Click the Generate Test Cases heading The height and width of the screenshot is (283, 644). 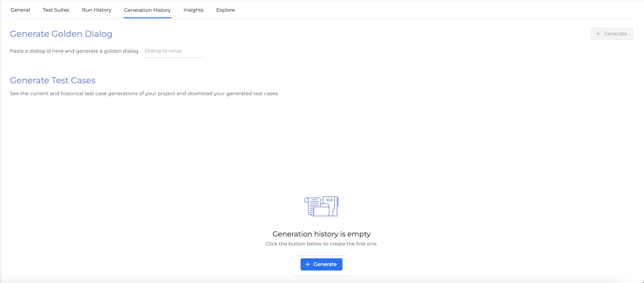tap(52, 80)
